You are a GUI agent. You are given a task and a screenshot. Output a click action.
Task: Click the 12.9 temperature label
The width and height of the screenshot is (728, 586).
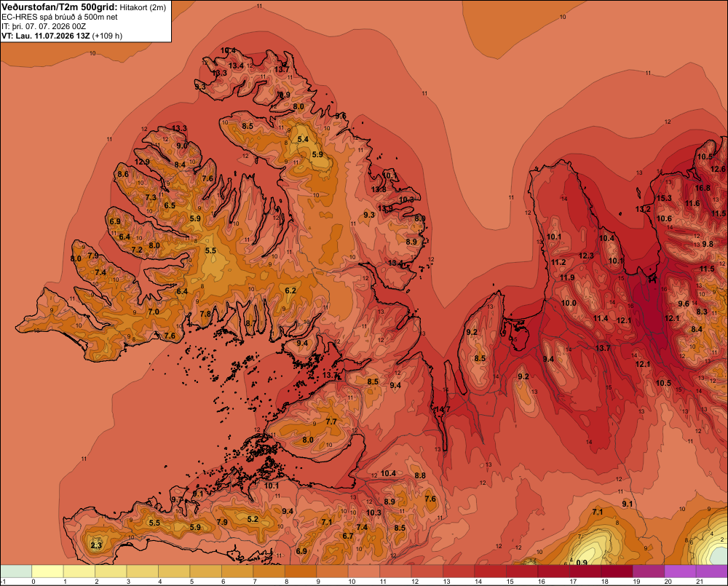pos(142,162)
